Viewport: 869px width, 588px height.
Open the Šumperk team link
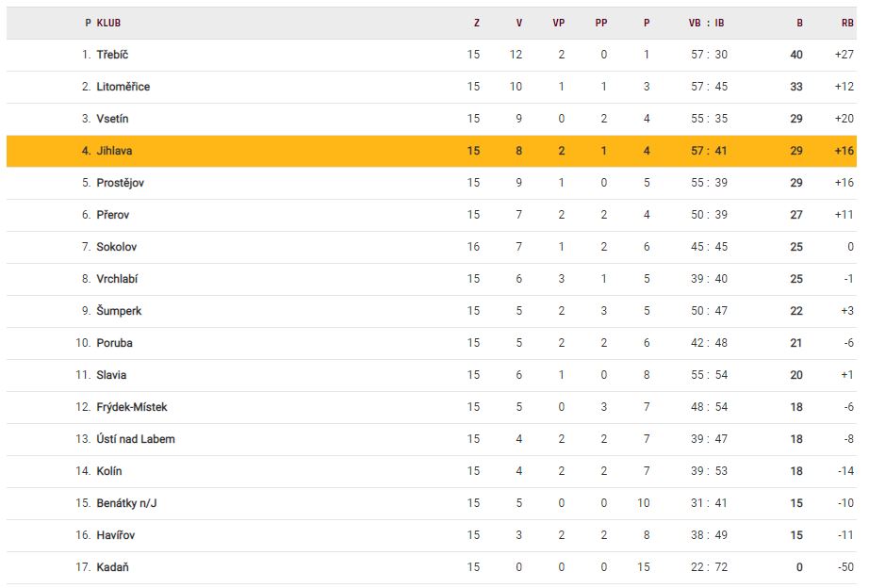[119, 311]
